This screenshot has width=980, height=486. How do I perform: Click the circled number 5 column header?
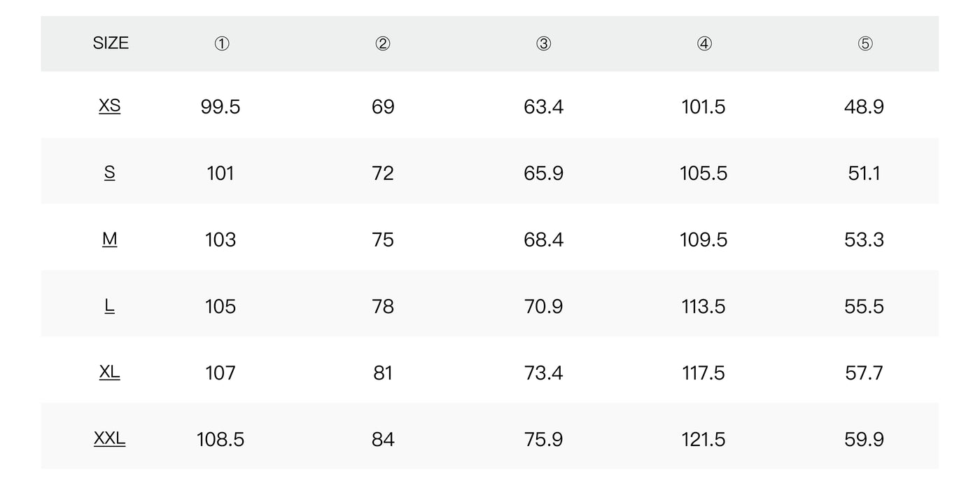point(865,44)
